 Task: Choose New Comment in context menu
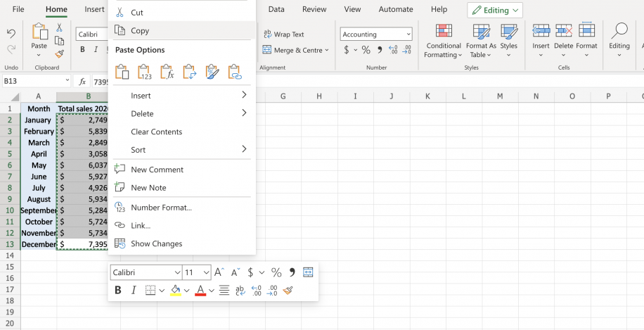click(x=183, y=170)
